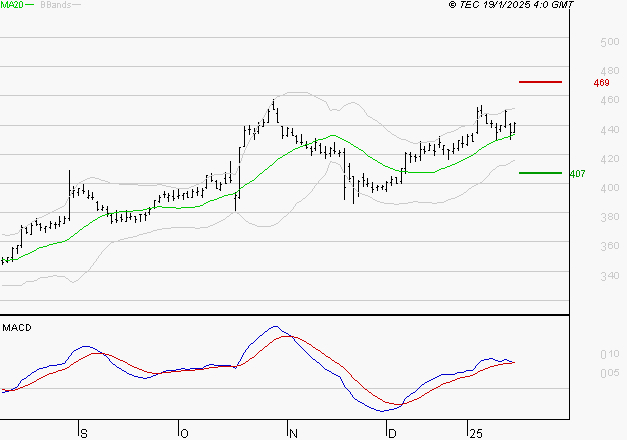
Task: Toggle the MA20 indicator legend label
Action: (11, 5)
